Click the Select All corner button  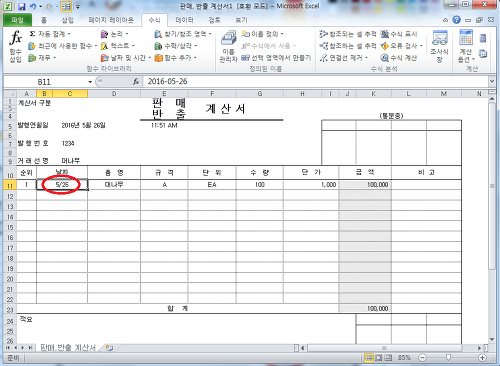(x=10, y=94)
